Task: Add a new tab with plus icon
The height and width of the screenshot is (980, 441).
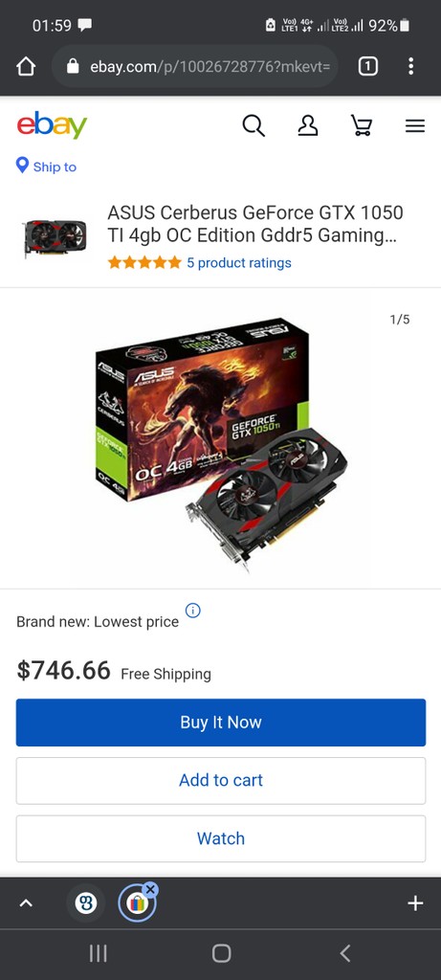Action: (415, 903)
